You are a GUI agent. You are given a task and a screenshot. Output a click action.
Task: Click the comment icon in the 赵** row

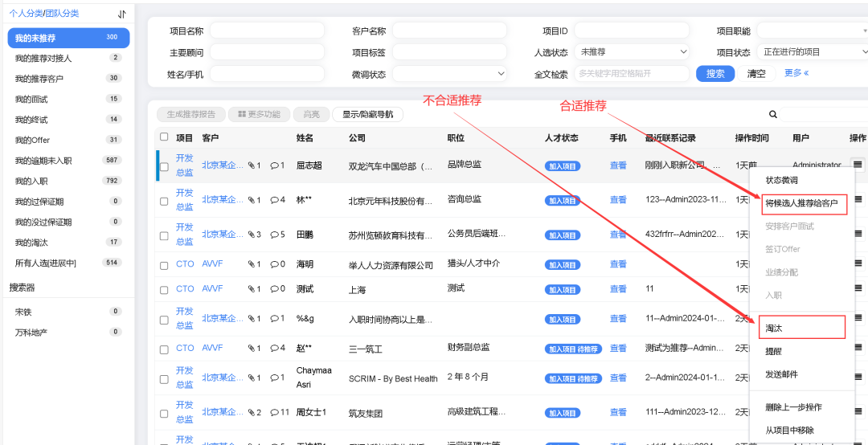274,348
